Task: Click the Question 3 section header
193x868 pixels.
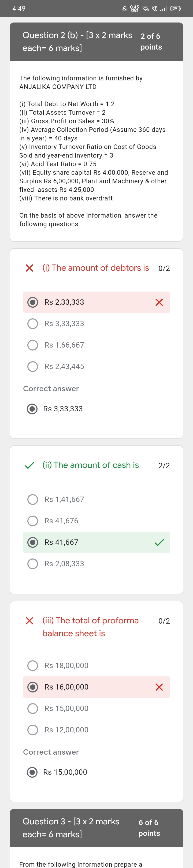Action: click(x=71, y=828)
